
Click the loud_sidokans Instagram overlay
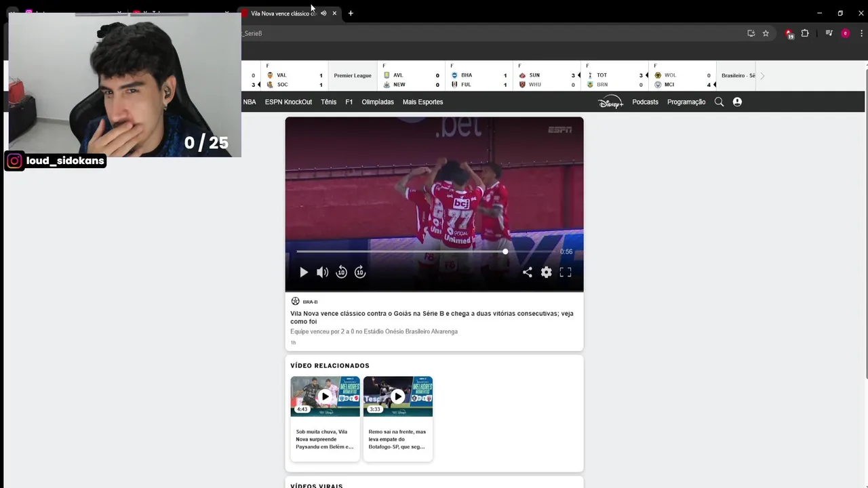point(56,161)
